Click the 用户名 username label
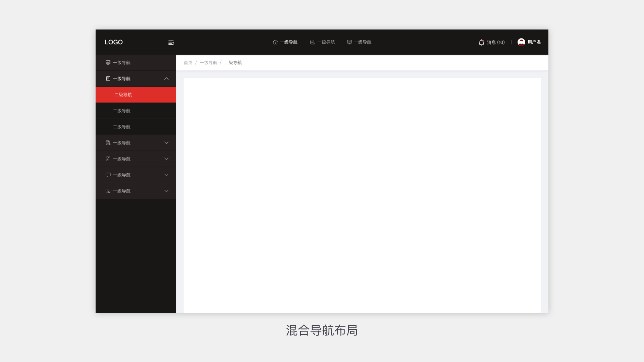644x362 pixels. pos(534,42)
